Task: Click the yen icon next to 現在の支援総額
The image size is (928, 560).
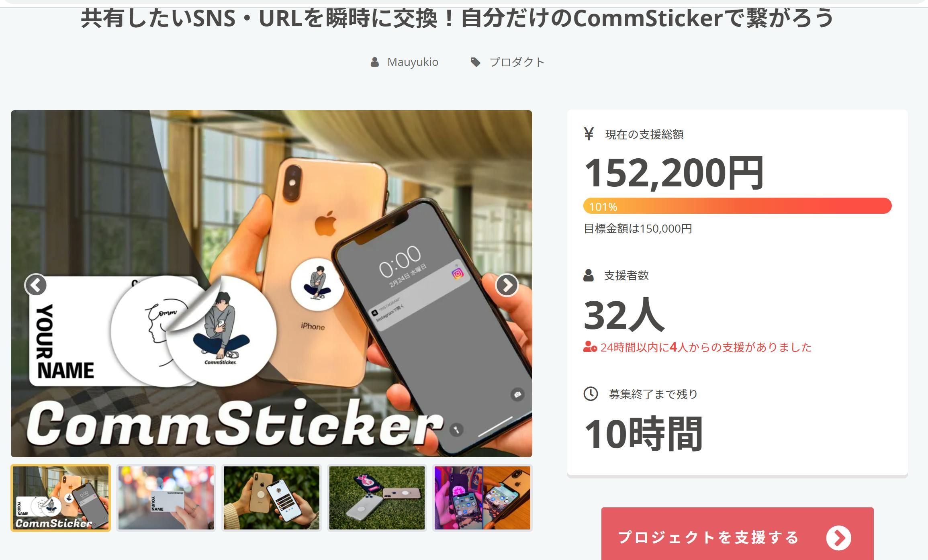Action: 589,134
